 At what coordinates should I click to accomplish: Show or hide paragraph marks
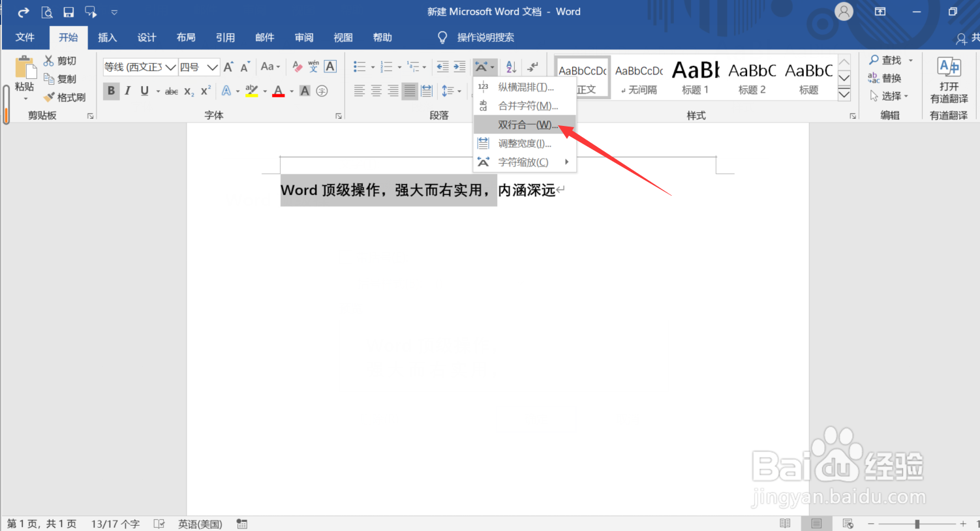coord(533,67)
